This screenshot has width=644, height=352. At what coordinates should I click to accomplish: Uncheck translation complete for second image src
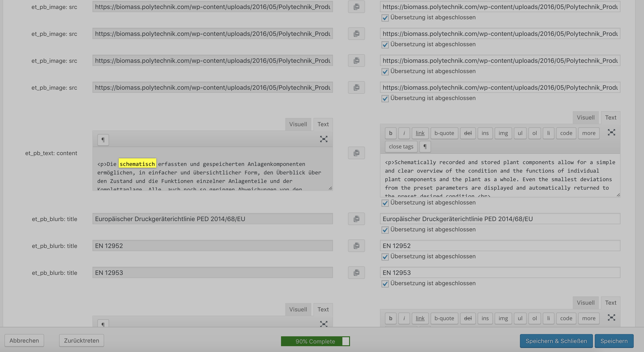tap(385, 45)
